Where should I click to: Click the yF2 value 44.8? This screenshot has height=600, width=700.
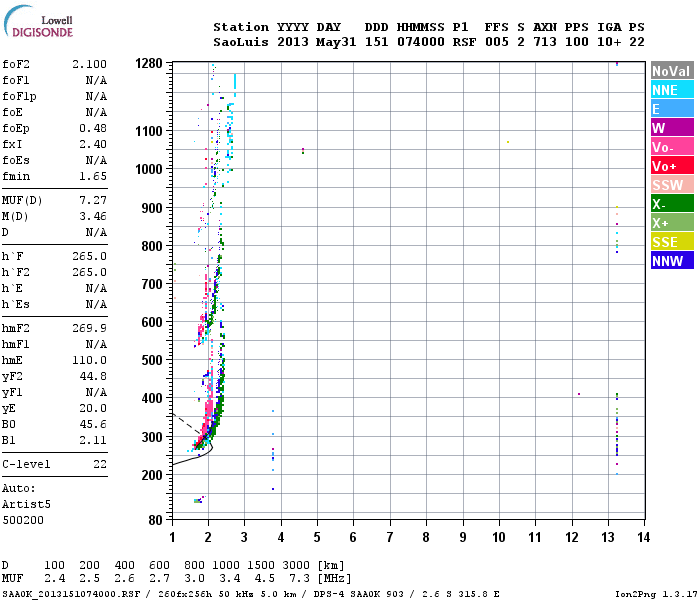[93, 376]
